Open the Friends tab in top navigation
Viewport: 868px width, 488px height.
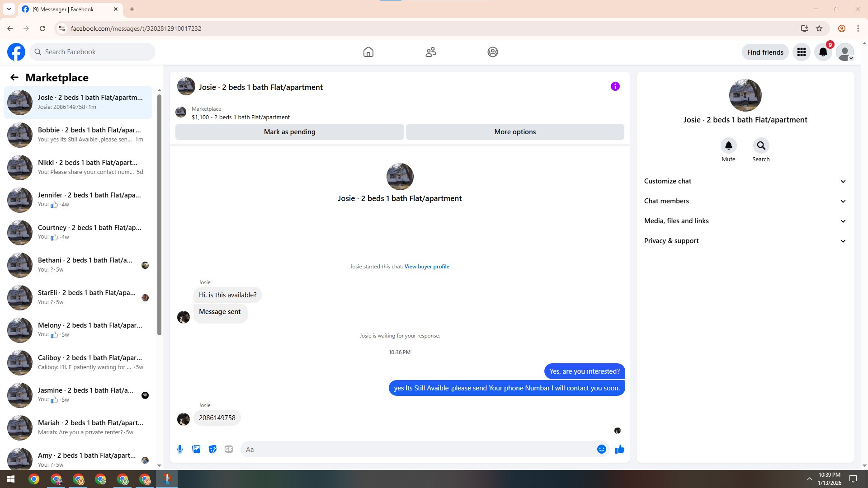430,52
